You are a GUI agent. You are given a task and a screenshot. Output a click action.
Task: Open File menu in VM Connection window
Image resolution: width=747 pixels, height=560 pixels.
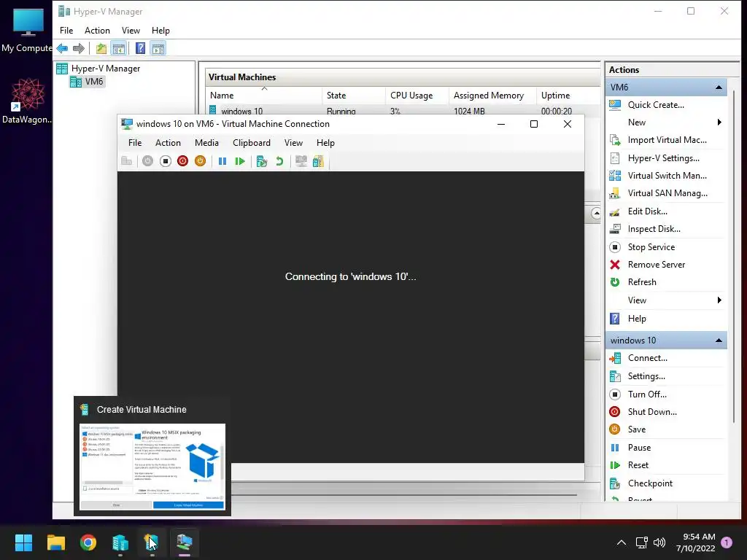click(x=135, y=143)
